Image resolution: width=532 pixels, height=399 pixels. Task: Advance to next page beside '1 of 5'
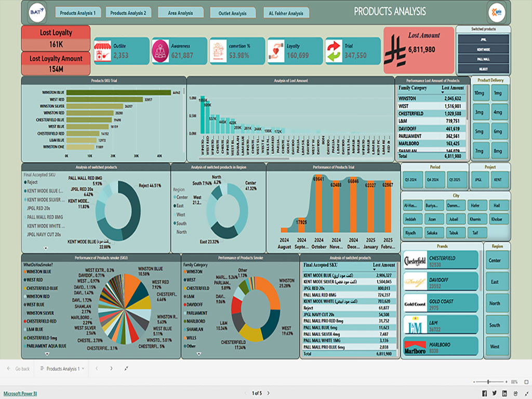pyautogui.click(x=269, y=393)
